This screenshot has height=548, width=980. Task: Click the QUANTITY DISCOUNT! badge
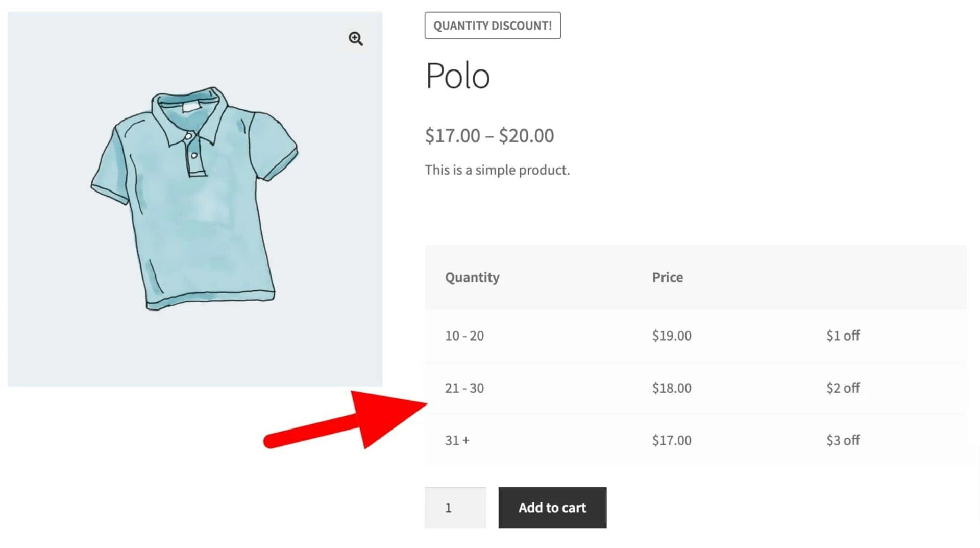(x=493, y=26)
